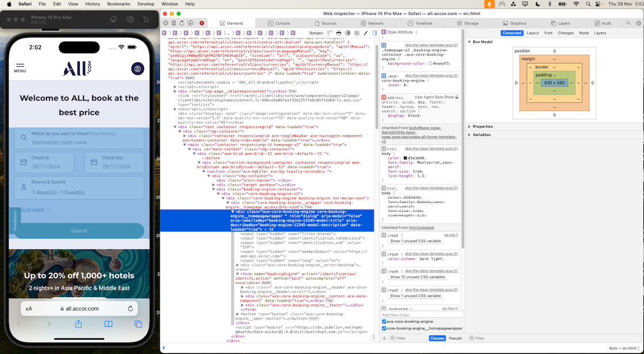Click the element selection crosshair icon

pos(165,23)
